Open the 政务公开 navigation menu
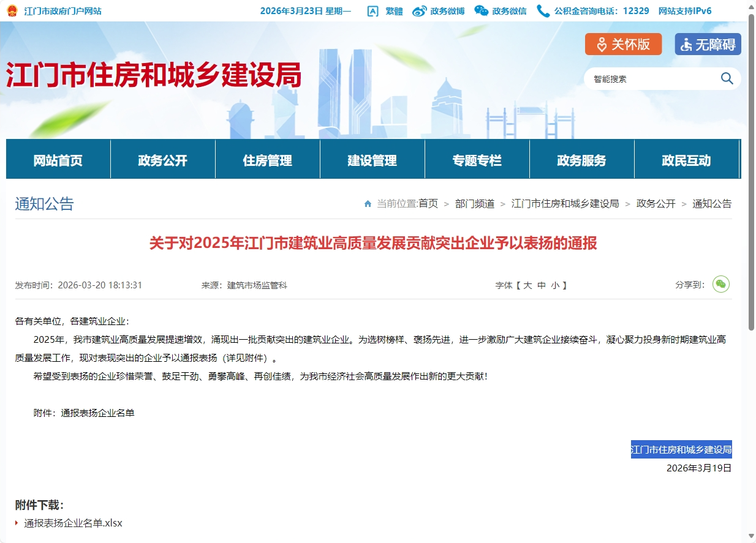 (162, 160)
